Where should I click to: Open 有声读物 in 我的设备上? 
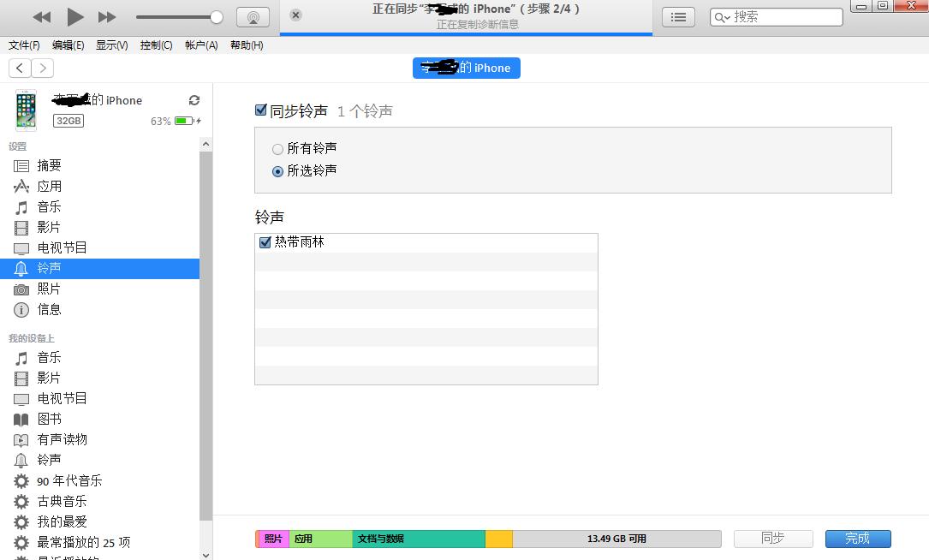point(61,439)
